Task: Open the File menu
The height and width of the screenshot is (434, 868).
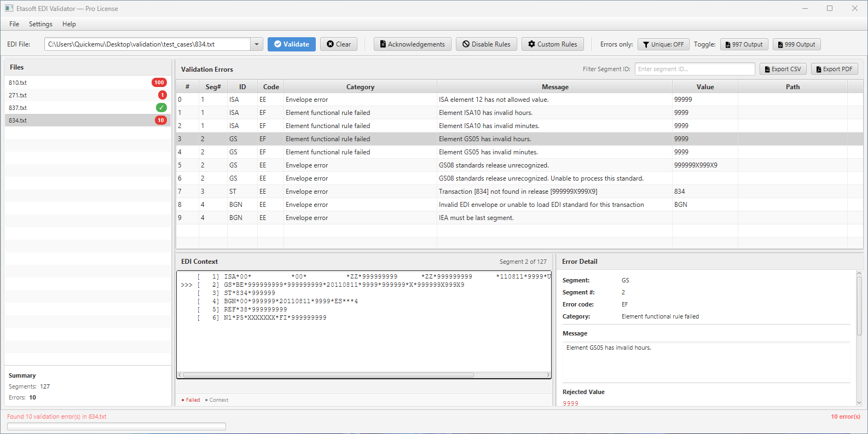Action: [x=14, y=24]
